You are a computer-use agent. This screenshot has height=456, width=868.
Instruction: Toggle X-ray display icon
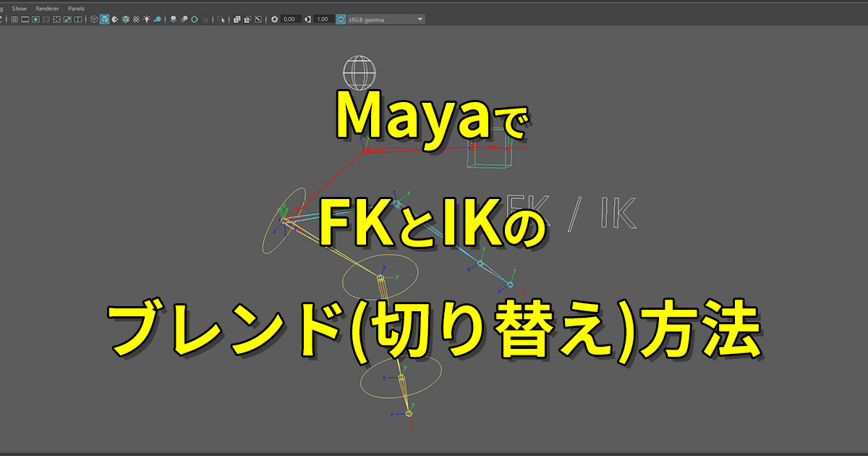(237, 19)
